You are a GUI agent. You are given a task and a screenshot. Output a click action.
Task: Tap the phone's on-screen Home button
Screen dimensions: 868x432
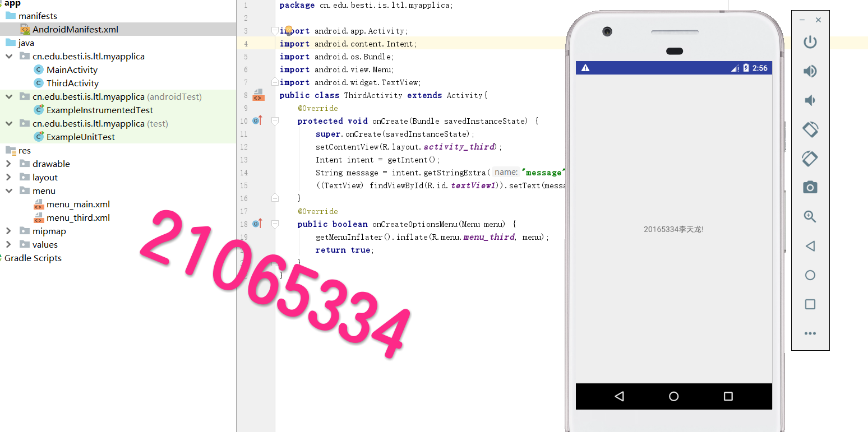click(x=674, y=396)
